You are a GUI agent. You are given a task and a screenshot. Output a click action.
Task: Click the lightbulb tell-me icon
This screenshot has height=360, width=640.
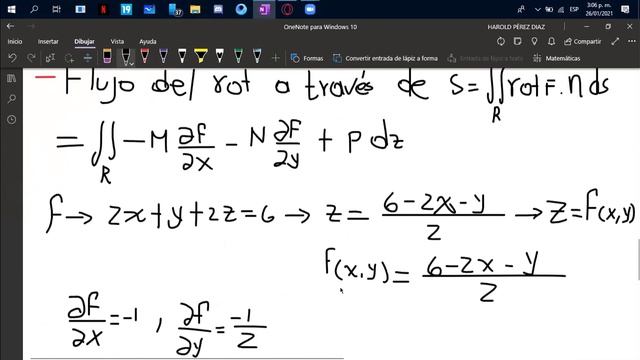point(534,41)
